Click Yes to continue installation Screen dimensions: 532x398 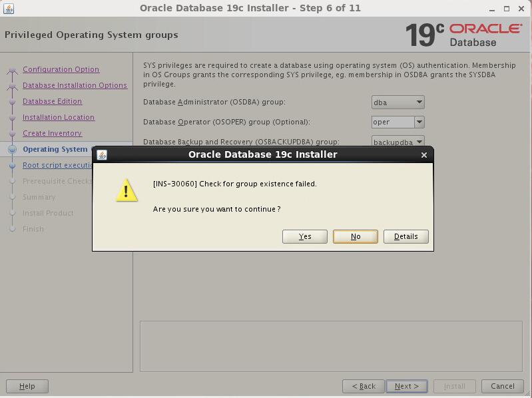pyautogui.click(x=304, y=236)
